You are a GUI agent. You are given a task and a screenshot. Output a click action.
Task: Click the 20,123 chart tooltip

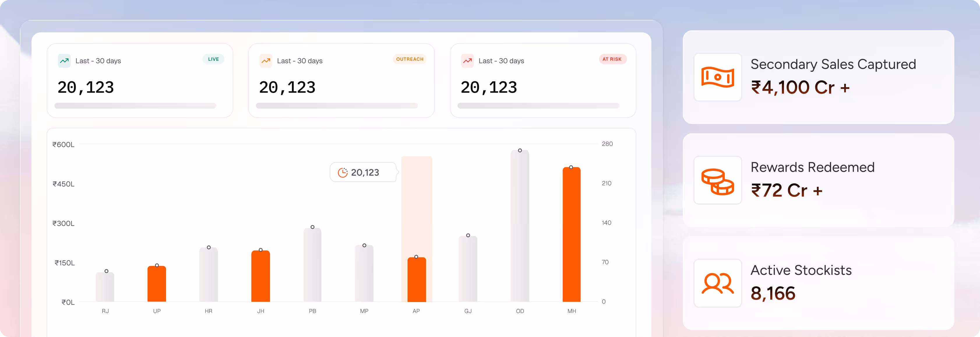[364, 173]
